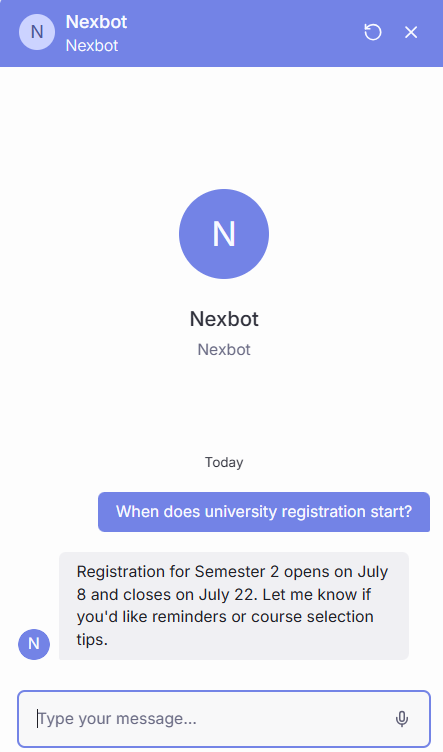Image resolution: width=443 pixels, height=752 pixels.
Task: Click the bot's Semester 2 reply bubble
Action: tap(234, 606)
